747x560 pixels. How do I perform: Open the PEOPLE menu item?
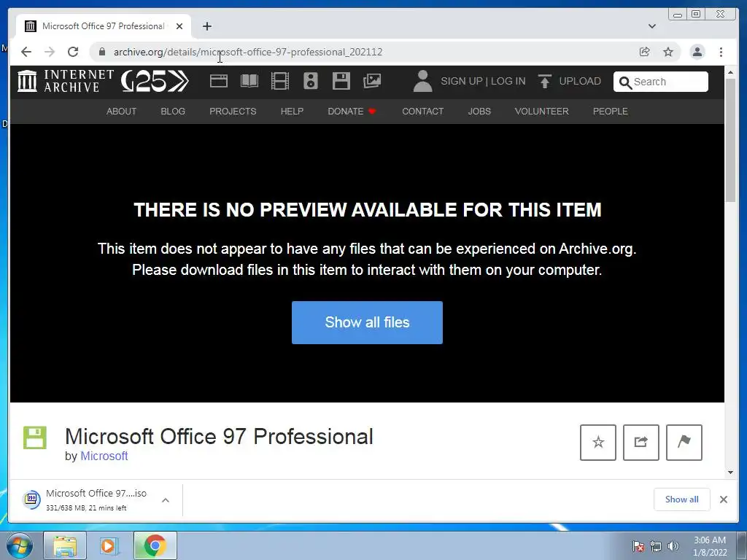point(610,112)
